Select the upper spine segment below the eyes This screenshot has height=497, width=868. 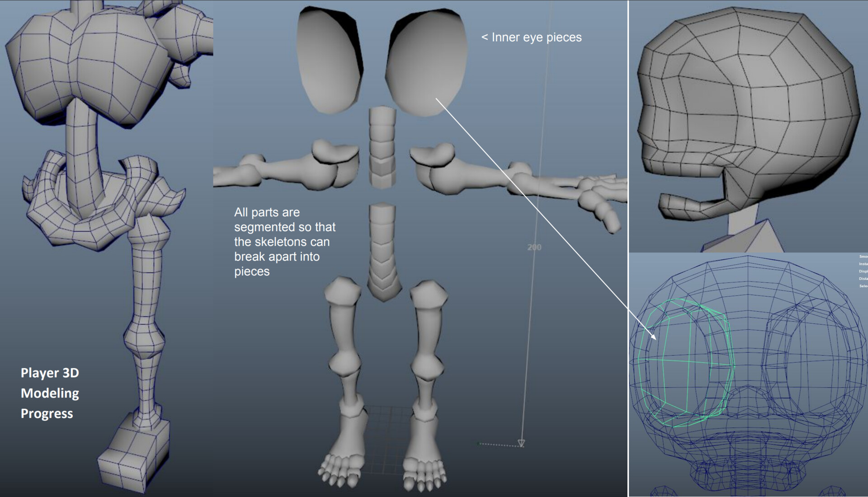click(x=382, y=147)
